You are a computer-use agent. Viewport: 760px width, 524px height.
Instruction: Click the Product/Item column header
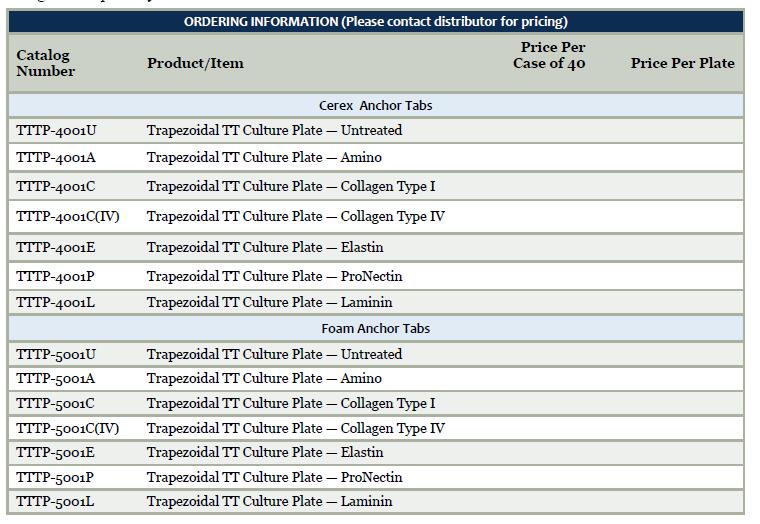click(195, 63)
